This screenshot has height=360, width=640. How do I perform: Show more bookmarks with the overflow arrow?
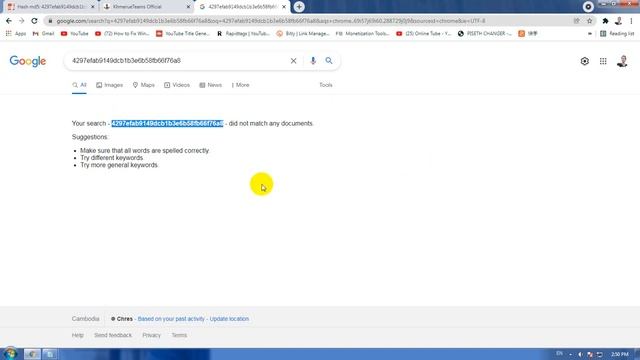(x=589, y=33)
